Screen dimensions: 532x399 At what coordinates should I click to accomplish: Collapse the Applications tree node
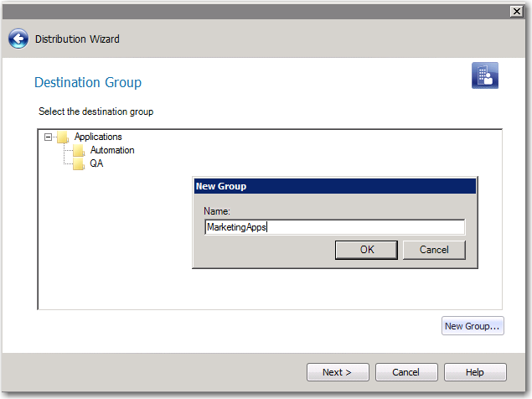pos(48,137)
